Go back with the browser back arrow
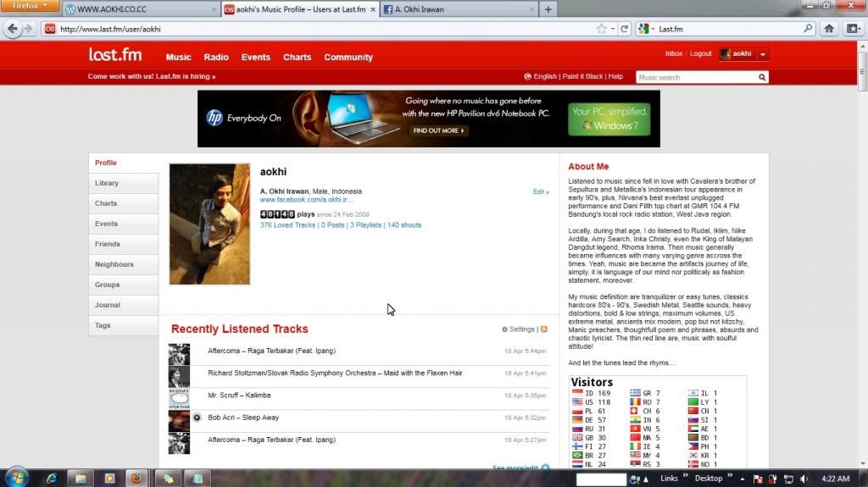The height and width of the screenshot is (487, 868). click(12, 29)
